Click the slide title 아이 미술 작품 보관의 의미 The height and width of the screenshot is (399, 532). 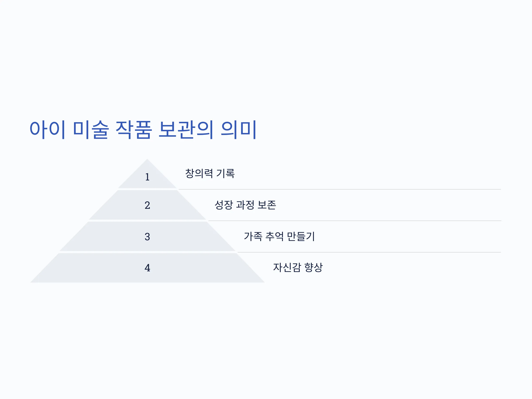143,130
